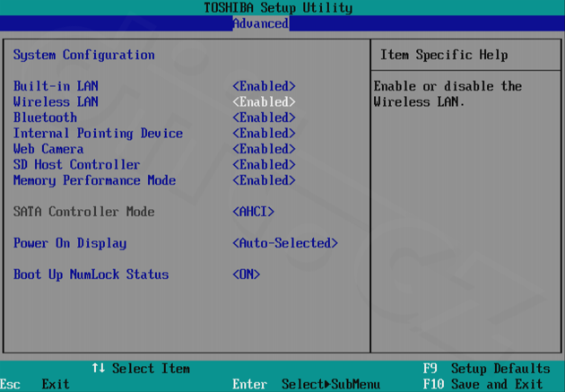
Task: Select the Bluetooth label
Action: (45, 118)
